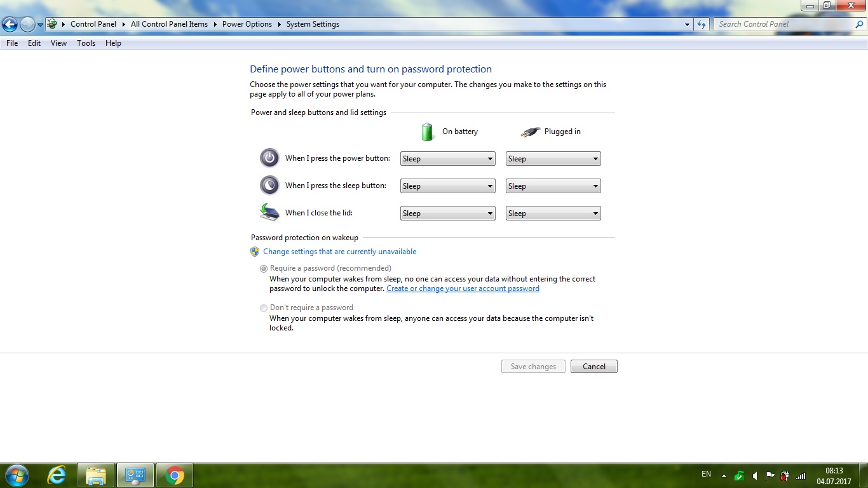Launch Google Chrome from taskbar
Image resolution: width=868 pixels, height=488 pixels.
pos(175,475)
